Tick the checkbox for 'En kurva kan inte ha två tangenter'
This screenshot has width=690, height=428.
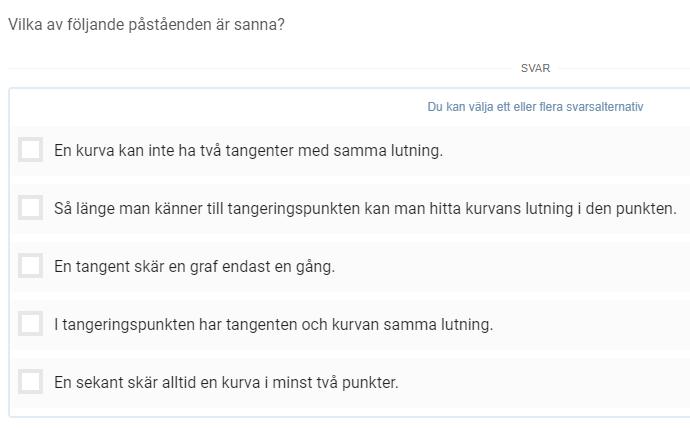[x=30, y=150]
